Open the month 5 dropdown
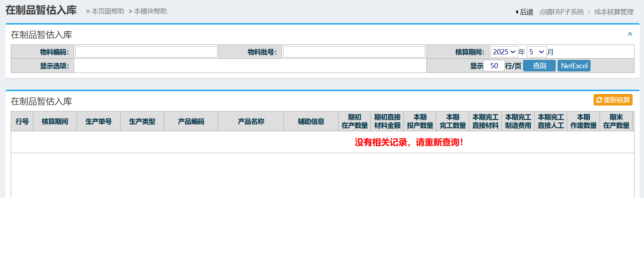The width and height of the screenshot is (644, 257). click(537, 52)
